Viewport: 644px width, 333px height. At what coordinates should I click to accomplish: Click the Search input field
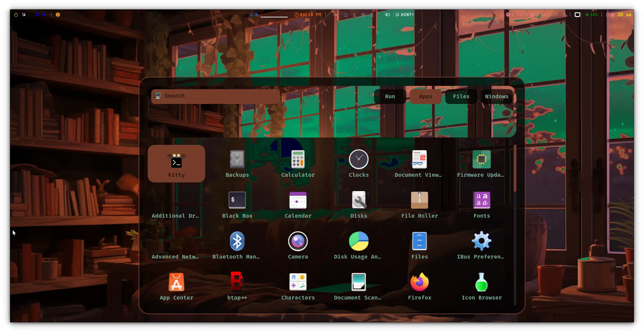[x=215, y=96]
